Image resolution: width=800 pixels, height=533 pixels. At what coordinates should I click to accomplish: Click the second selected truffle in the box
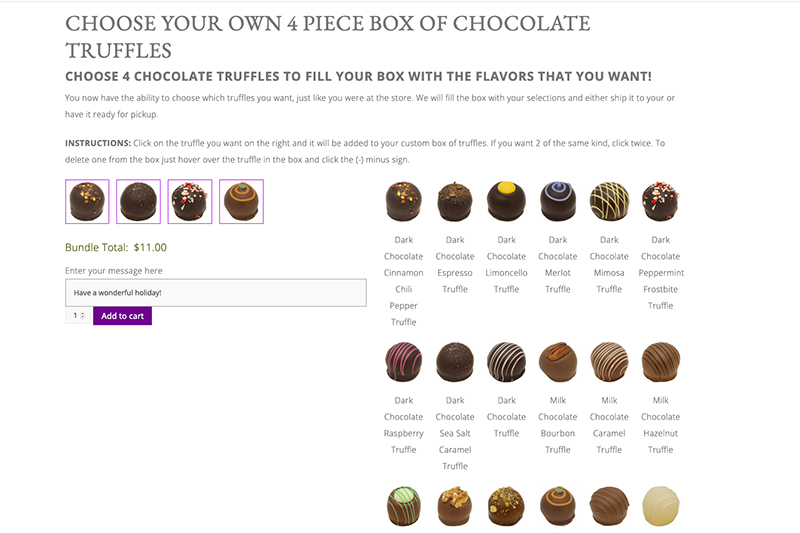[x=138, y=201]
